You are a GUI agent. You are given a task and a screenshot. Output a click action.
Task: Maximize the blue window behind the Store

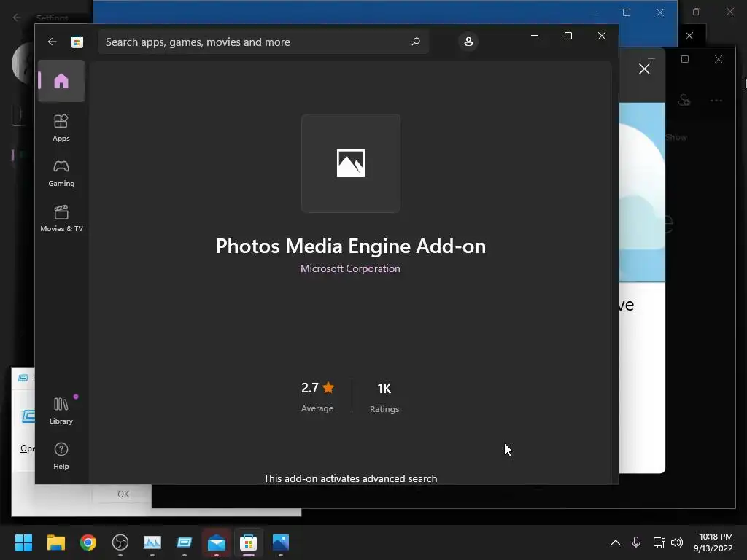tap(627, 12)
